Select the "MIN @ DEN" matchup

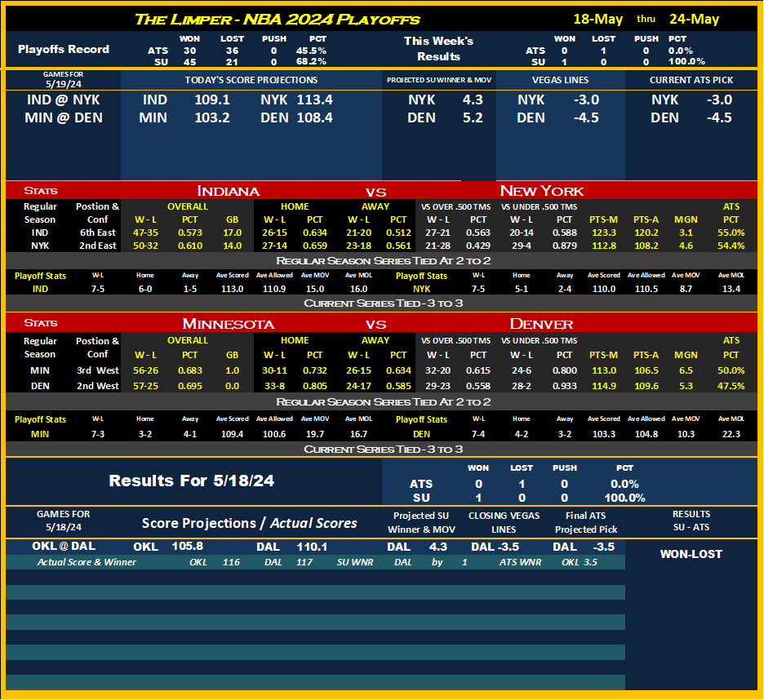coord(64,117)
